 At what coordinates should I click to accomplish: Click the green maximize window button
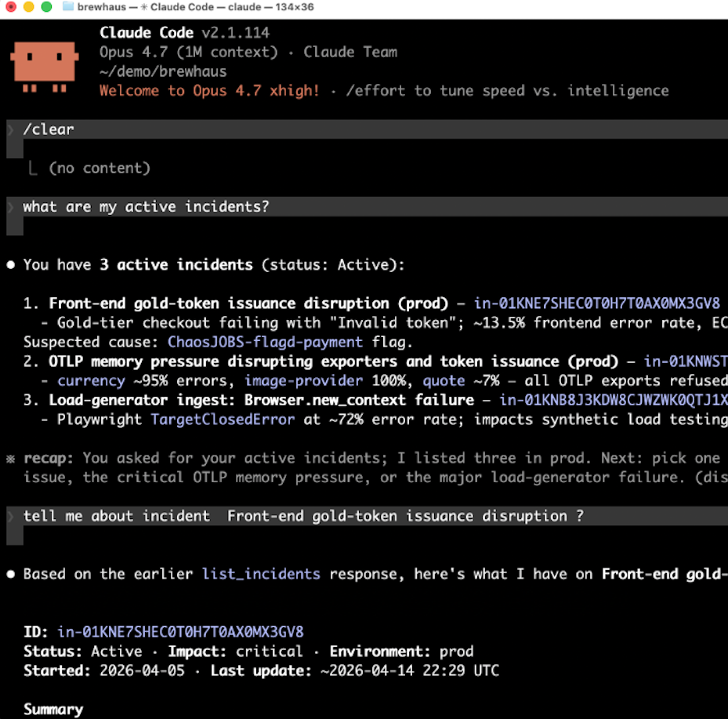coord(47,7)
